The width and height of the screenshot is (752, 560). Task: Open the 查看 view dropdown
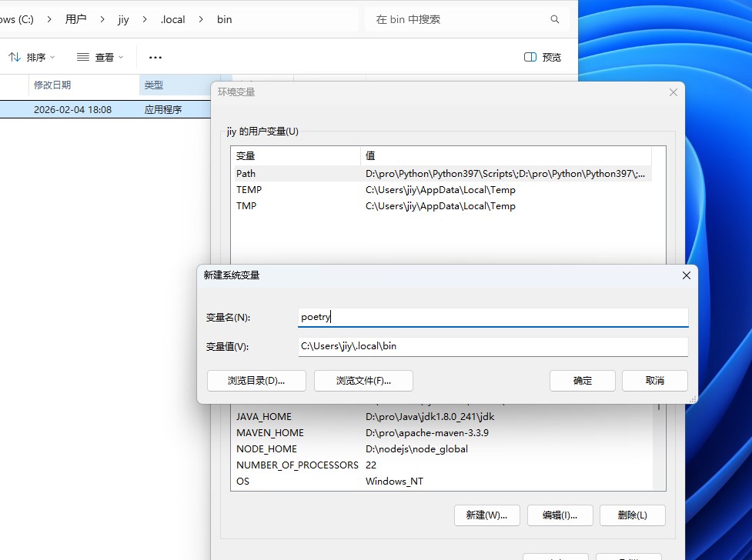click(100, 57)
